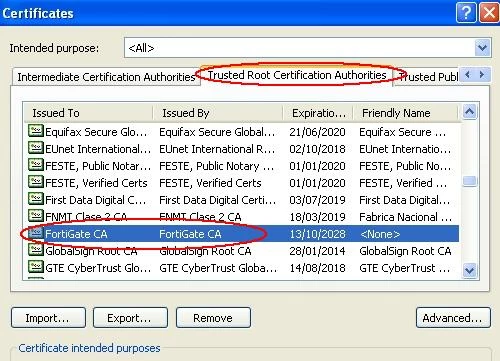Select 'FESTE, Public Notar...' issued-to entry
Image resolution: width=500 pixels, height=361 pixels.
click(x=98, y=166)
